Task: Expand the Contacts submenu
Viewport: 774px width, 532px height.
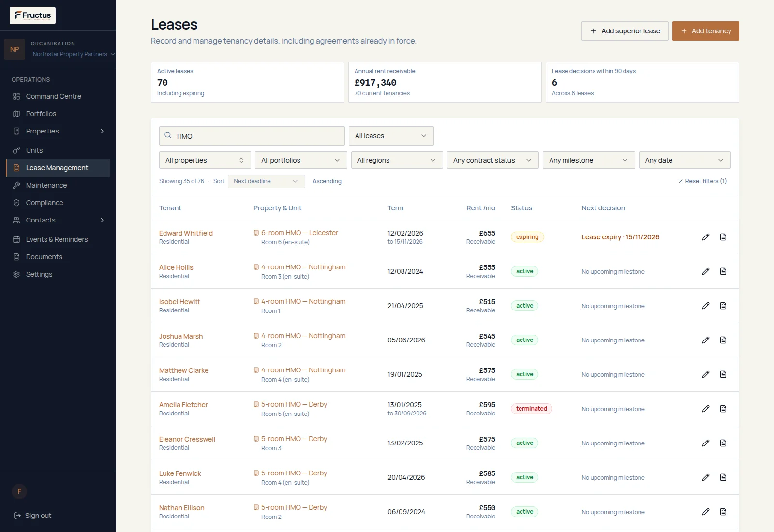Action: (x=102, y=220)
